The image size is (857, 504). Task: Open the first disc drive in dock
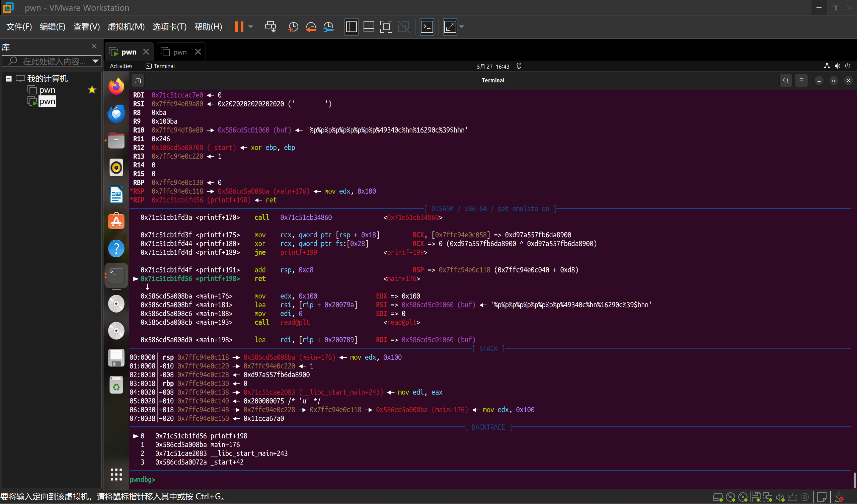pyautogui.click(x=116, y=304)
